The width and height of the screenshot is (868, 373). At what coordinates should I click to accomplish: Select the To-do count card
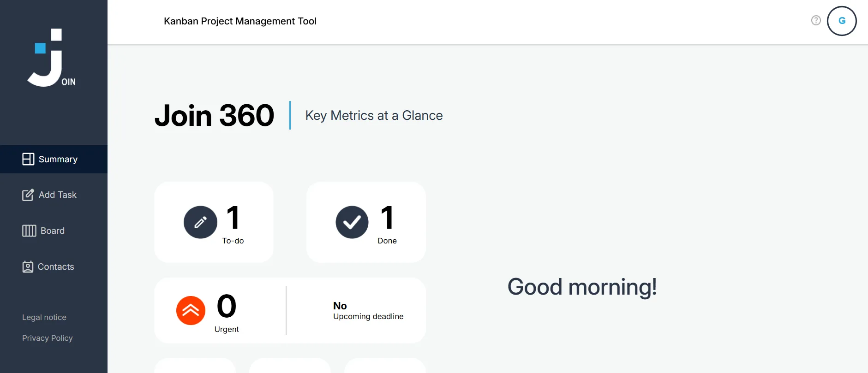point(214,222)
